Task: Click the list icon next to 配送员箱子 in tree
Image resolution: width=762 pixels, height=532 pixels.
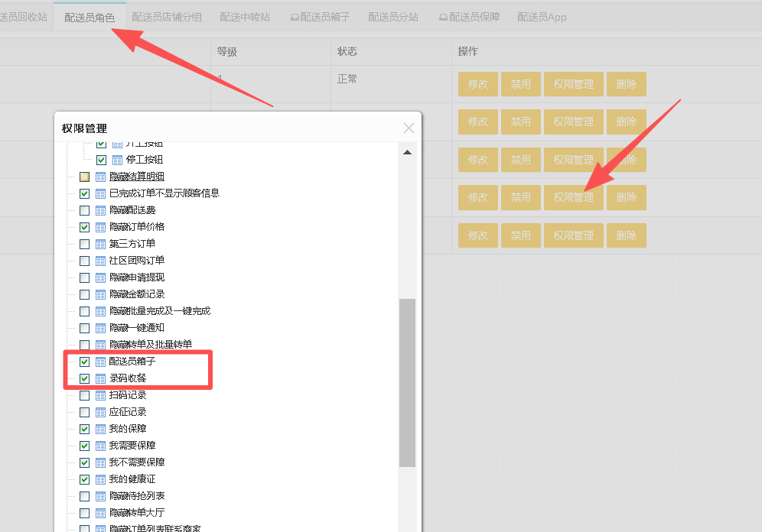Action: pyautogui.click(x=100, y=362)
